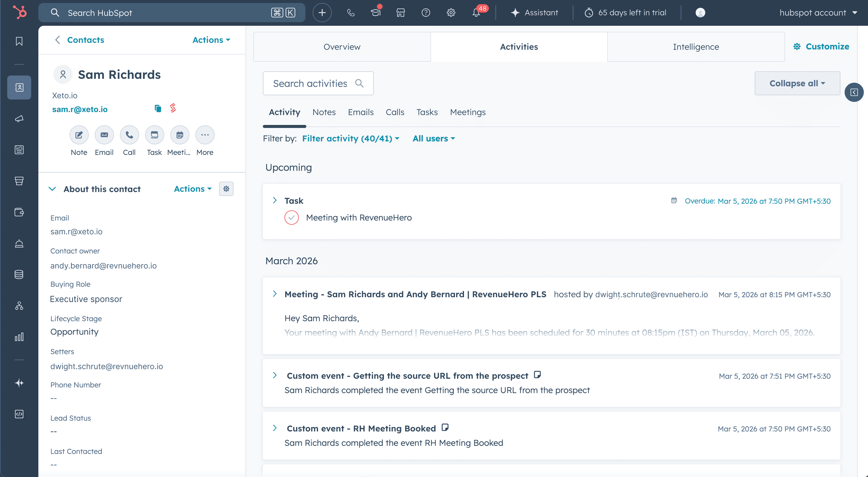Open the reporting bar-chart icon in sidebar

coord(19,336)
